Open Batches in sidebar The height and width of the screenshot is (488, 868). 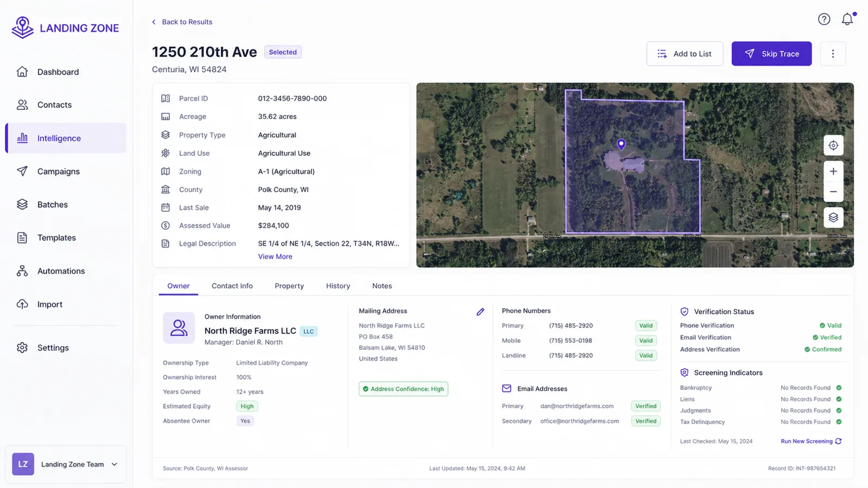[x=66, y=204]
